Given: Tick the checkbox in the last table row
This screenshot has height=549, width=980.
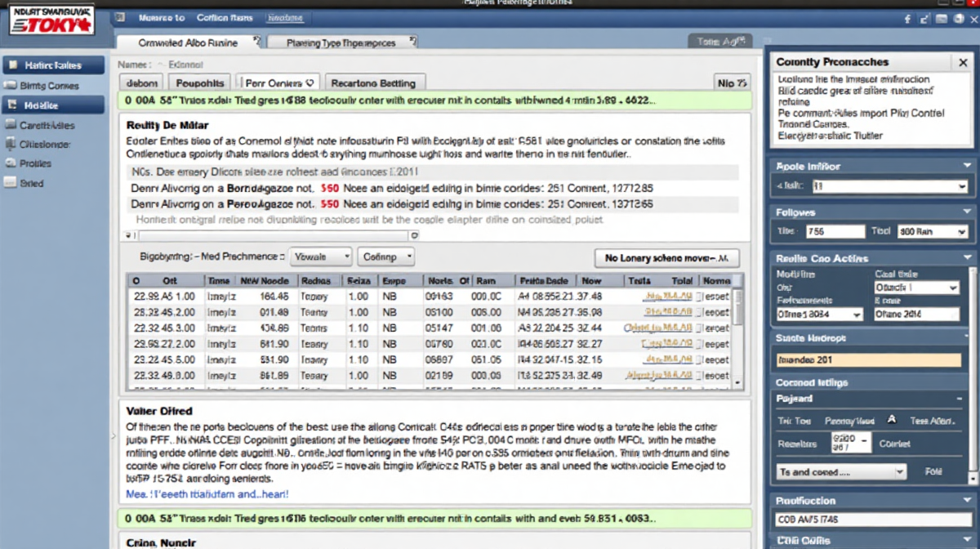Looking at the screenshot, I should tap(698, 376).
